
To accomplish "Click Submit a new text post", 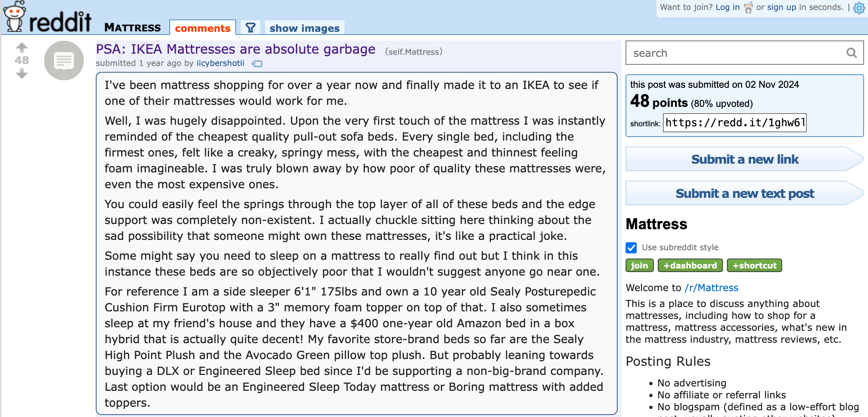I will [x=744, y=193].
